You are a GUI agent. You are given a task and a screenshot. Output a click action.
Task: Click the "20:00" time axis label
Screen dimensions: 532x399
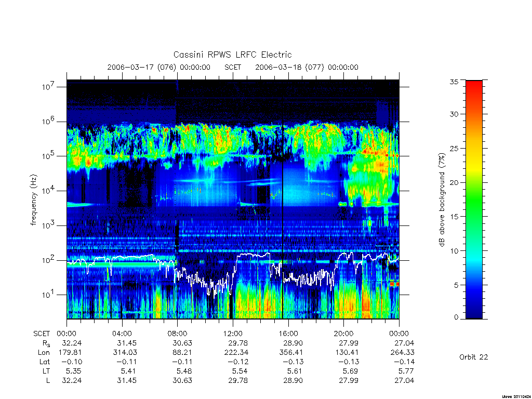pos(343,334)
